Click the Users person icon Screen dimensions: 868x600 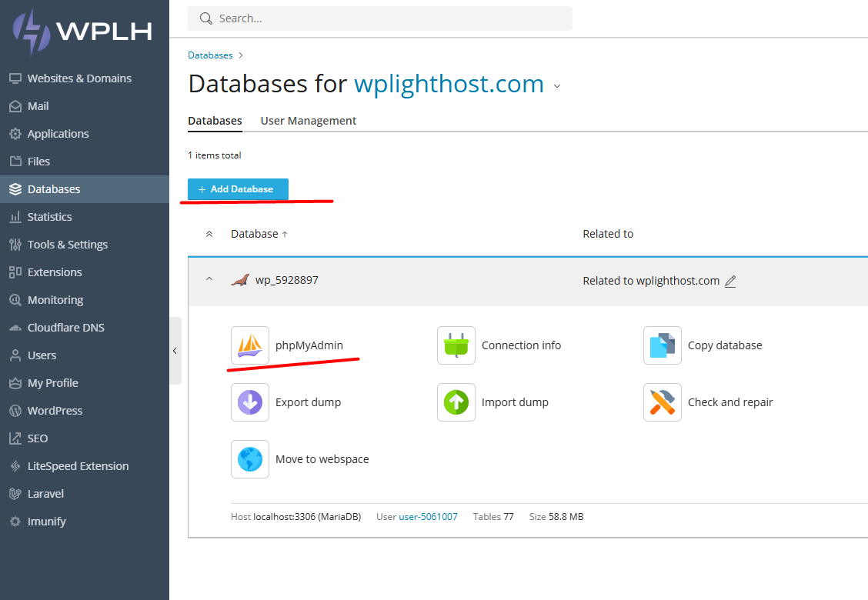pyautogui.click(x=15, y=355)
